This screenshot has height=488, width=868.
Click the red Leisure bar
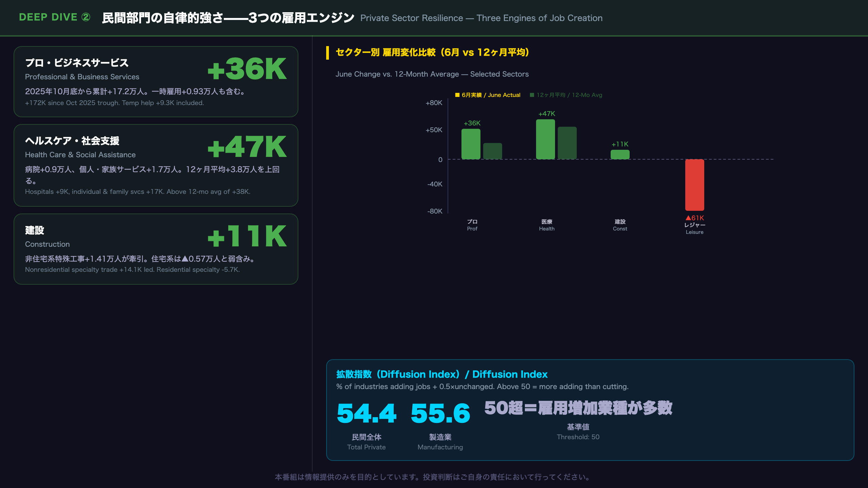tap(695, 185)
